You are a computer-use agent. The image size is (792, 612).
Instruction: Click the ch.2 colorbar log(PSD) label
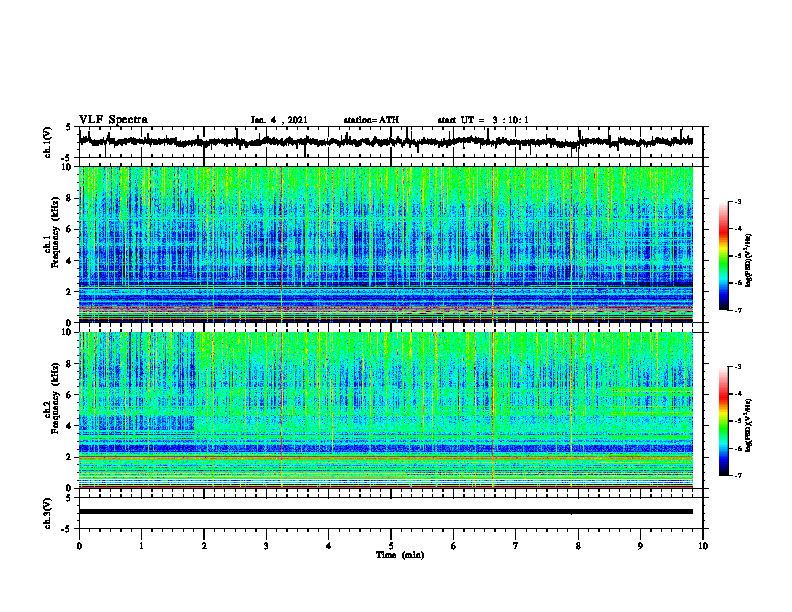pyautogui.click(x=749, y=425)
